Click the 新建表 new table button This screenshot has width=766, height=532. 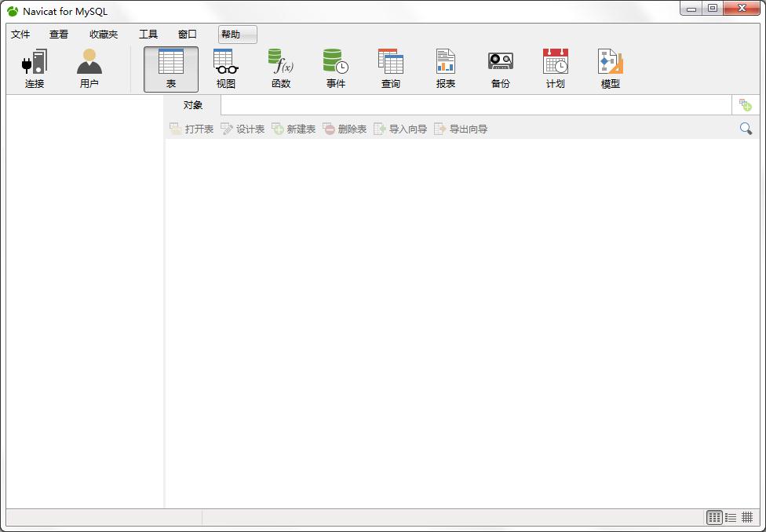294,129
